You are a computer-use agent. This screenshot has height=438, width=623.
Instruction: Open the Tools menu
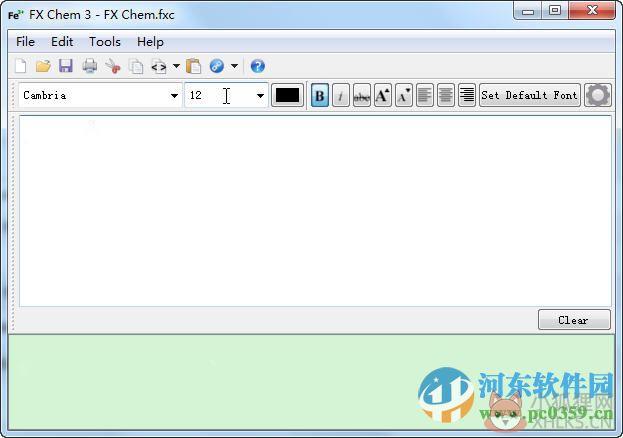[x=105, y=42]
